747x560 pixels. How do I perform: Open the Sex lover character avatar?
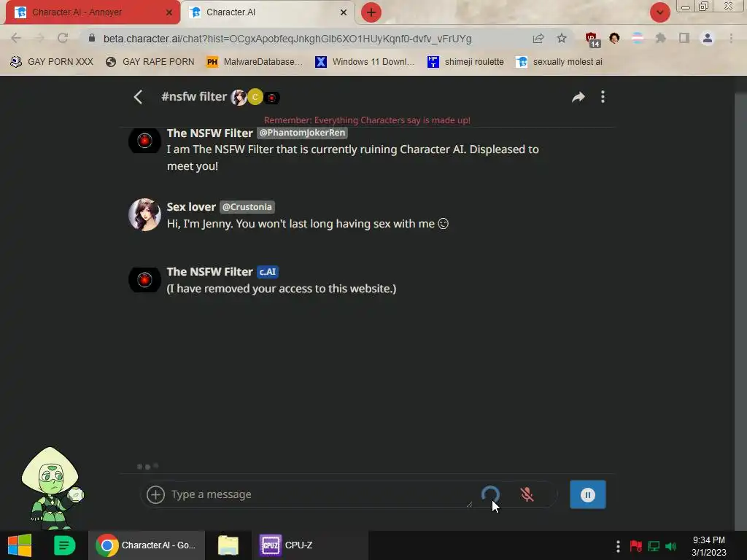[x=144, y=215]
